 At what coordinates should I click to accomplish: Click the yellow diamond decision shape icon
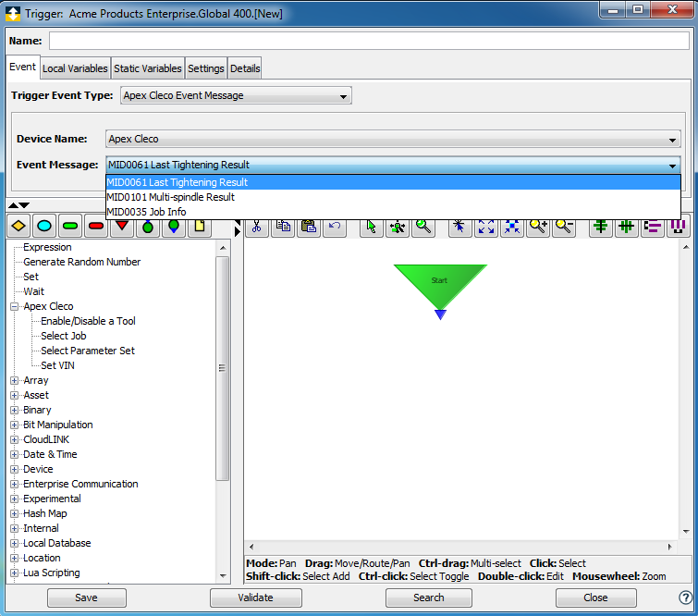[18, 227]
